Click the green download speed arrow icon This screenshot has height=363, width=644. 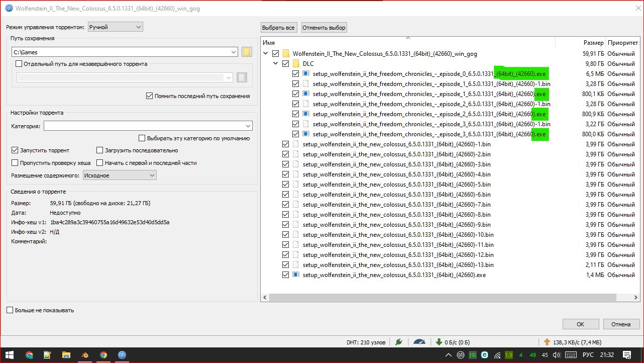[439, 342]
